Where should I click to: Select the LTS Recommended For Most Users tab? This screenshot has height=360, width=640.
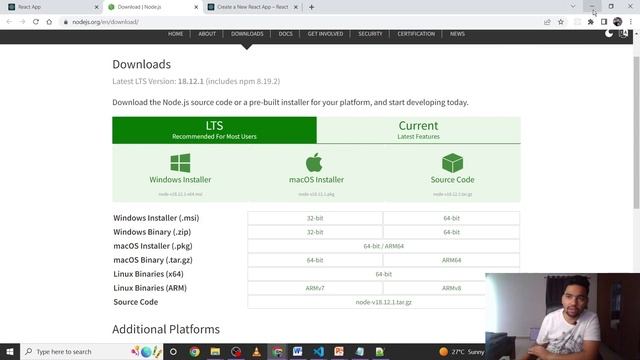[214, 130]
